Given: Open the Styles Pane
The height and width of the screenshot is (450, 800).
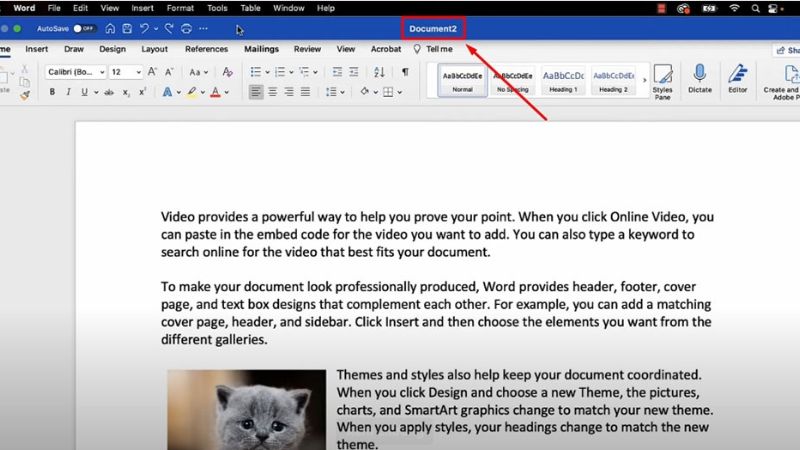Looking at the screenshot, I should (x=662, y=78).
